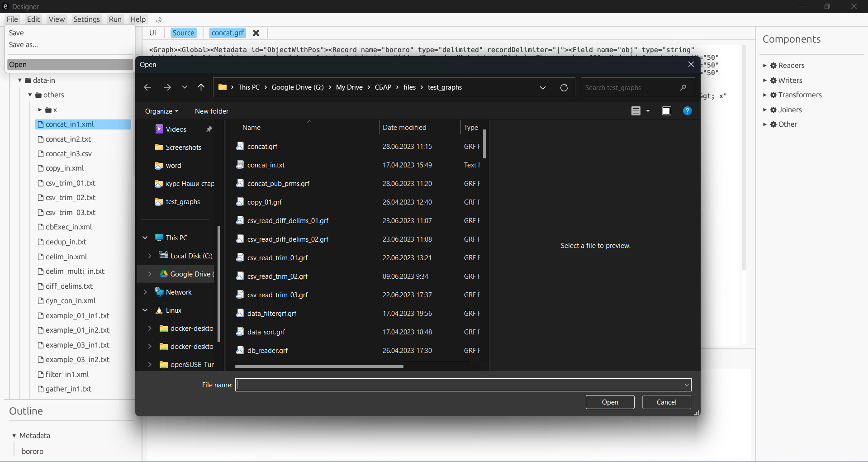Collapse the data-in folder

coord(20,81)
